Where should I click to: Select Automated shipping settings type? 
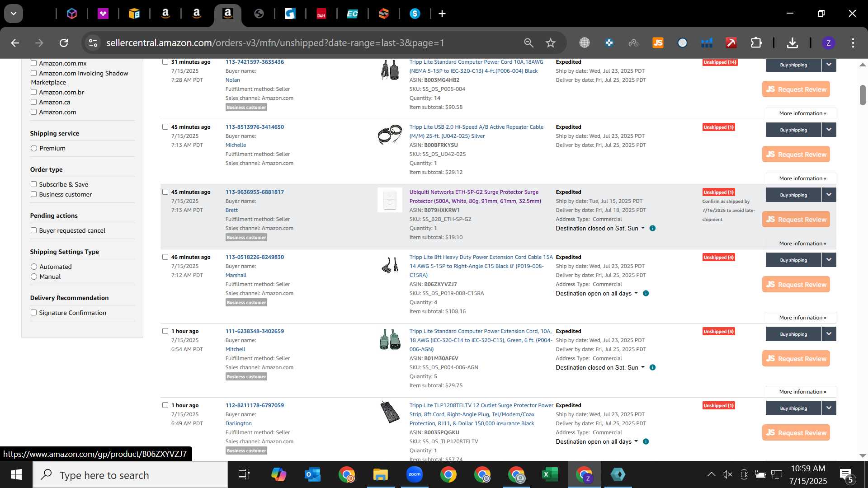click(x=34, y=267)
